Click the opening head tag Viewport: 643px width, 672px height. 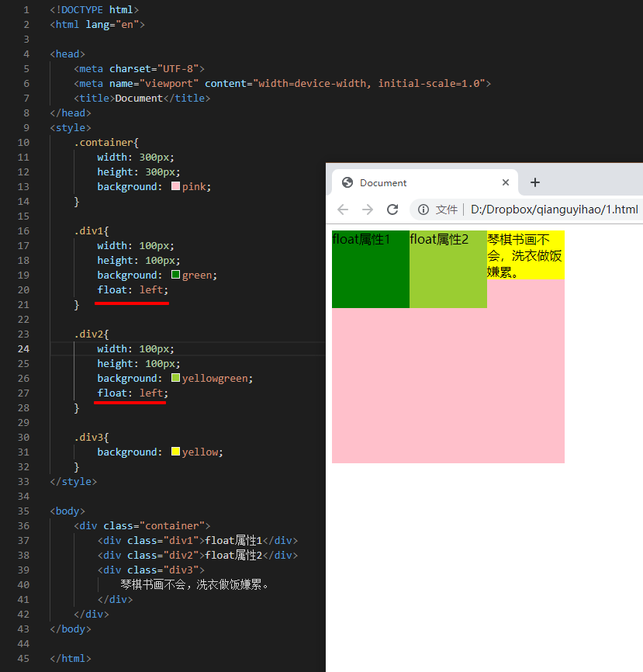pyautogui.click(x=67, y=54)
